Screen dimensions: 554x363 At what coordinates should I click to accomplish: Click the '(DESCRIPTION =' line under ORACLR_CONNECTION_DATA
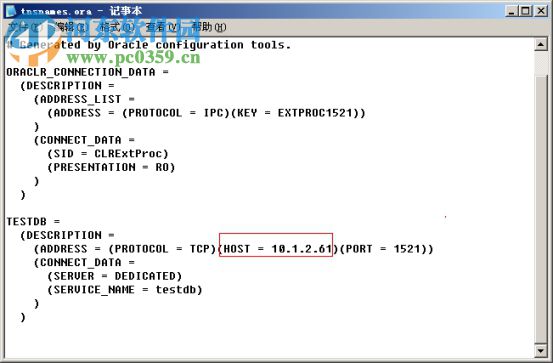tap(67, 86)
